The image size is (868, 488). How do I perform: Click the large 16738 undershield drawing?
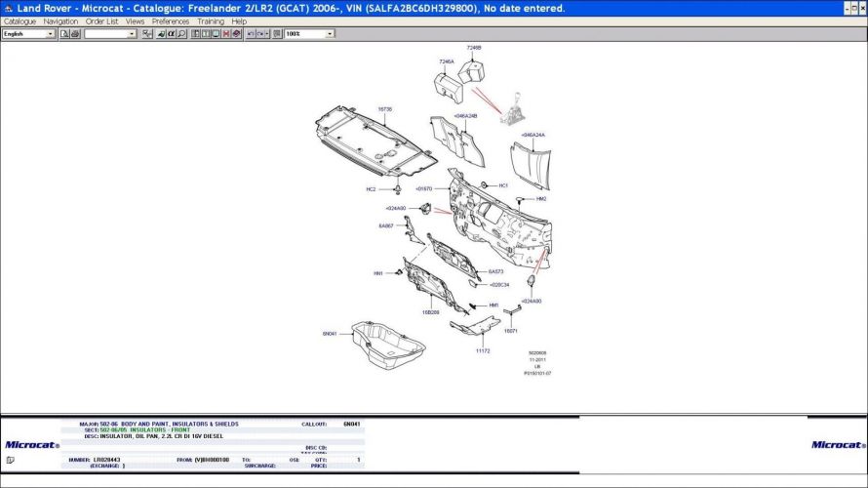[375, 142]
